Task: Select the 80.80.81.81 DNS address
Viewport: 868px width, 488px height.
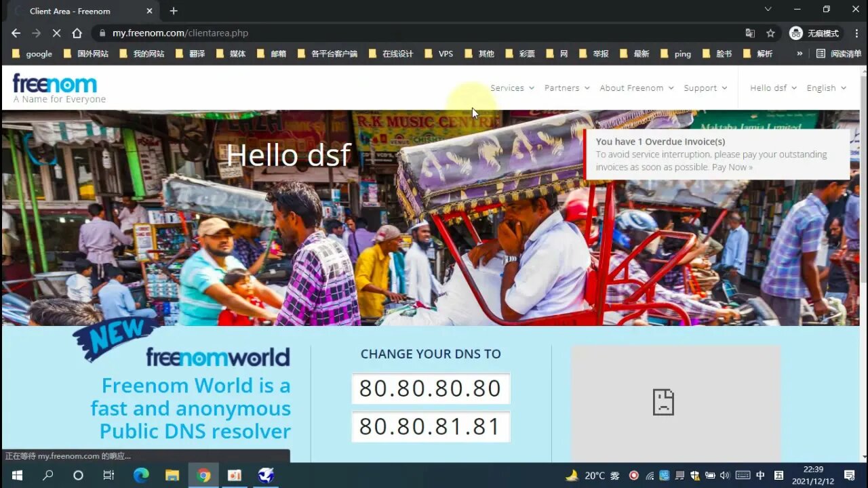Action: tap(431, 426)
